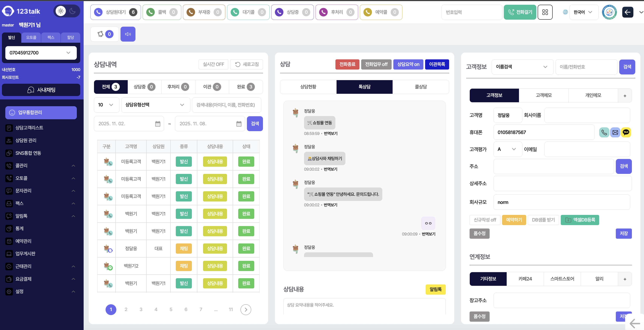Click the notification bell icon

100,34
